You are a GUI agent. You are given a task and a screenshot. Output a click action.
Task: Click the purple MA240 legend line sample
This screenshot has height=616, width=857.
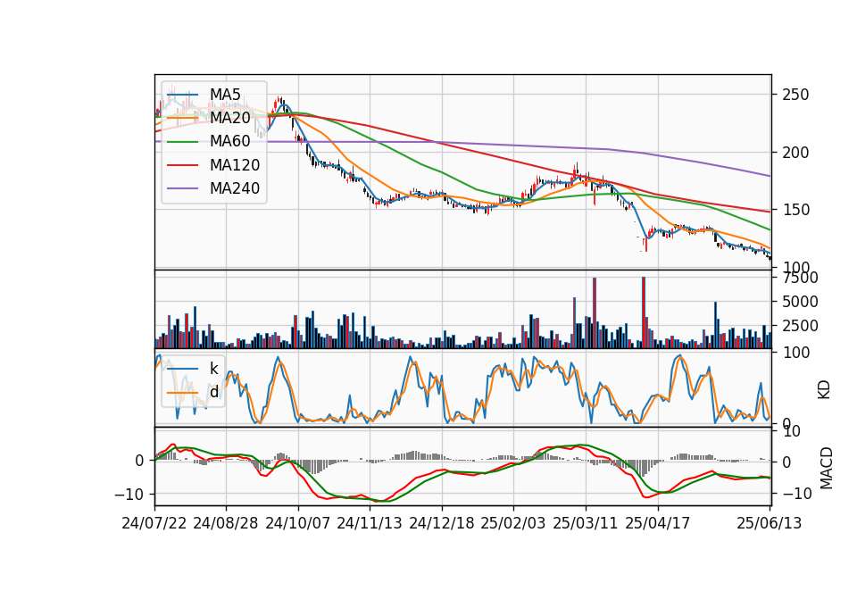(x=182, y=188)
